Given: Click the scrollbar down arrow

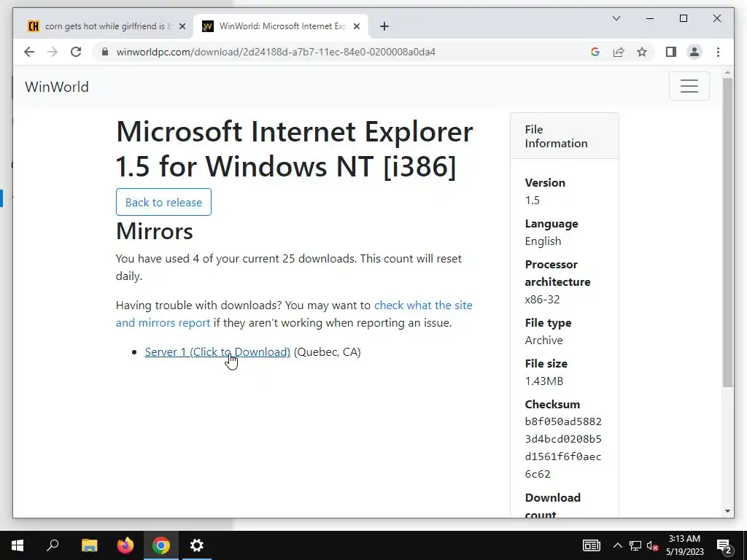Looking at the screenshot, I should pyautogui.click(x=727, y=511).
